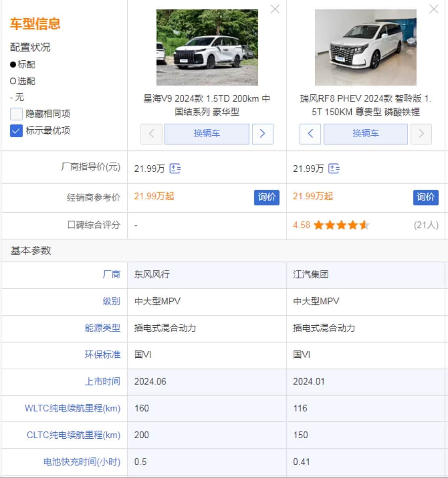
Task: Click the 上市时间 parameter label
Action: pyautogui.click(x=102, y=381)
